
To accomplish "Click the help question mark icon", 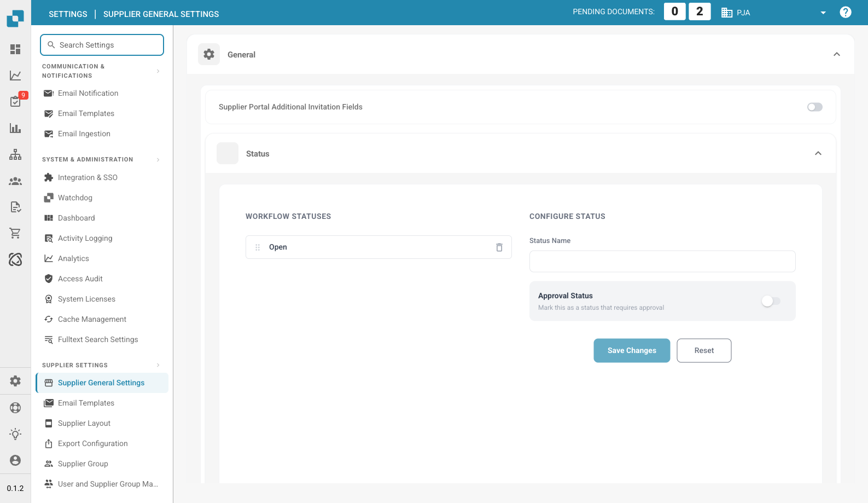I will (x=846, y=12).
